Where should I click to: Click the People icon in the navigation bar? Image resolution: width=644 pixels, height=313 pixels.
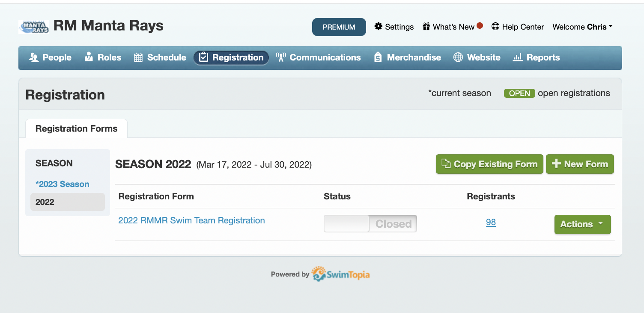coord(34,57)
